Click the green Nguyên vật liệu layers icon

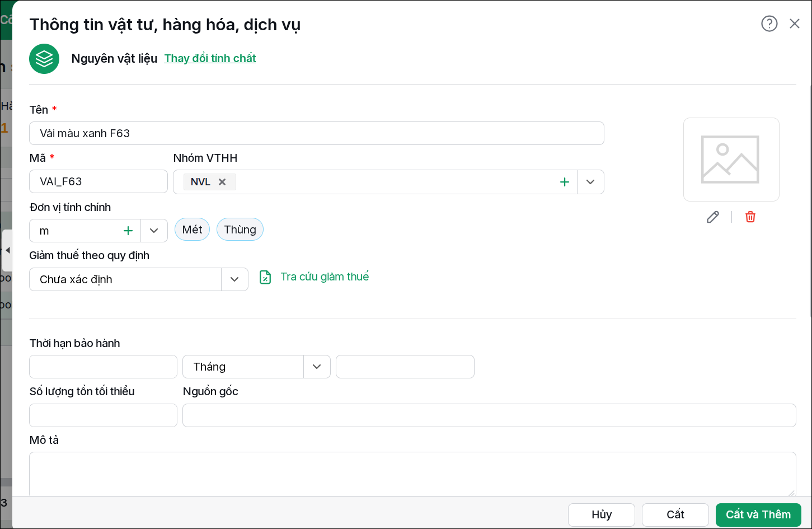44,59
